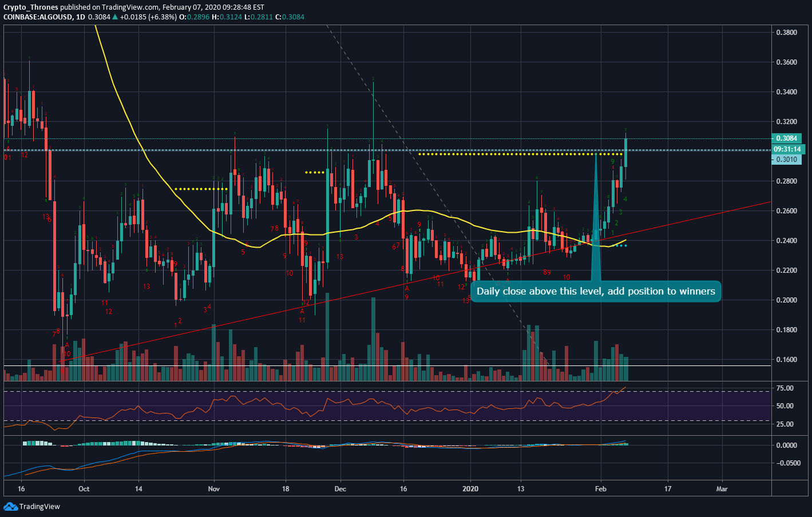The image size is (812, 517).
Task: Click the 2020 label on time axis
Action: tap(470, 489)
